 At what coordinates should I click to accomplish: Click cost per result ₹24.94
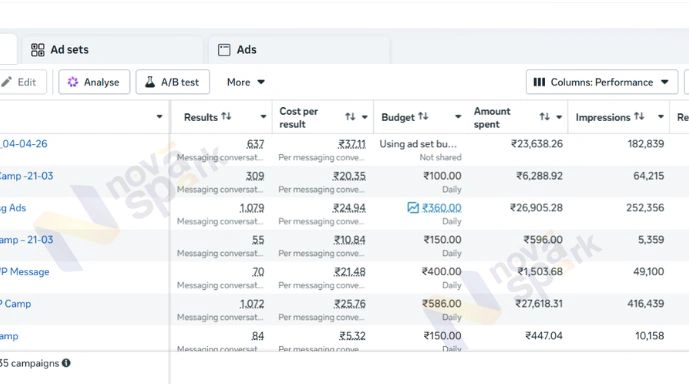[349, 208]
